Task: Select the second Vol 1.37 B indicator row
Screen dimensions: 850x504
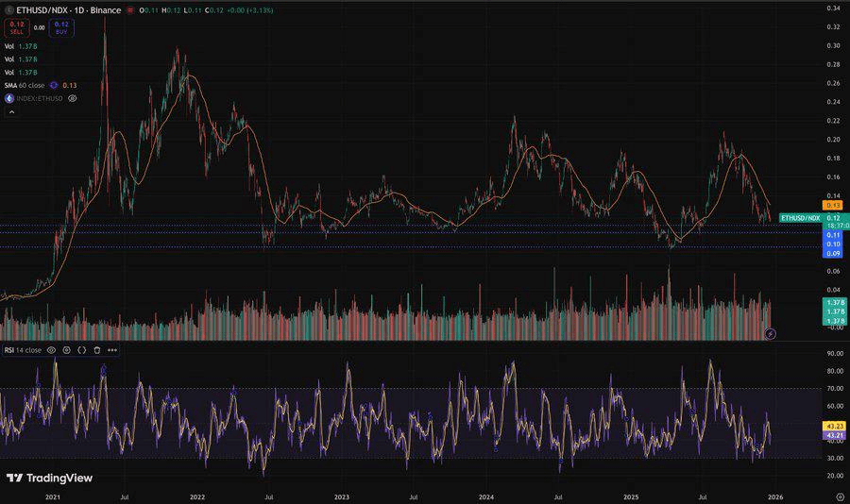Action: coord(21,59)
